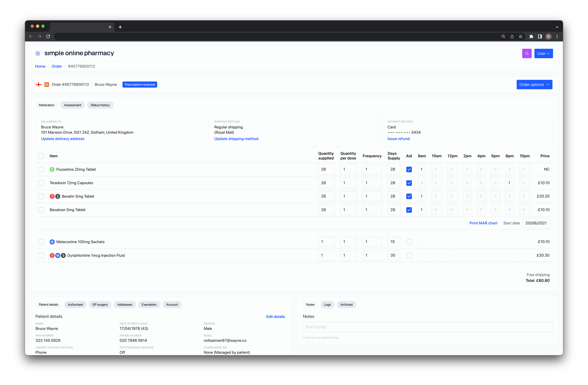Select the Fluoxetine 20mg Tablet row checkbox
Screen dimensions: 588x385
coord(41,169)
